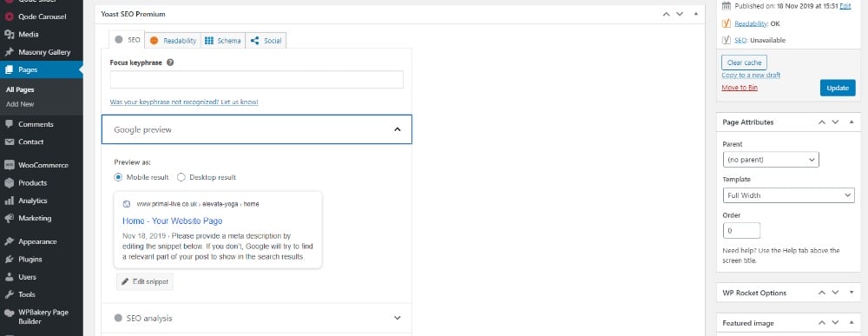Open the Template dropdown showing Full Width
This screenshot has width=868, height=336.
(x=788, y=195)
